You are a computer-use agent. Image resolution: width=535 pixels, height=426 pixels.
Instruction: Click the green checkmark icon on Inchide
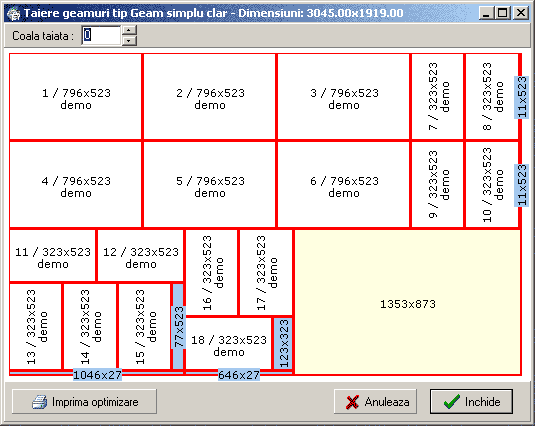[452, 402]
